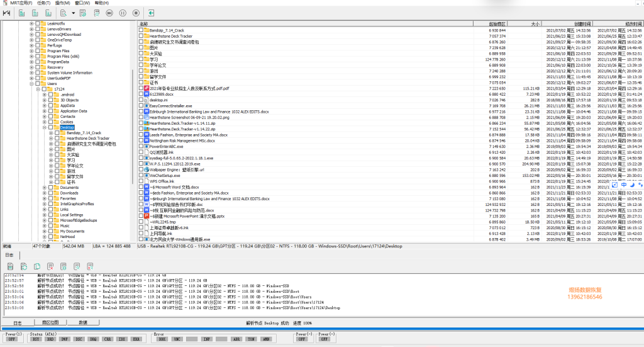Tick the Recovery folder checkbox in the tree
Screen dimensions: 644x347
37,67
